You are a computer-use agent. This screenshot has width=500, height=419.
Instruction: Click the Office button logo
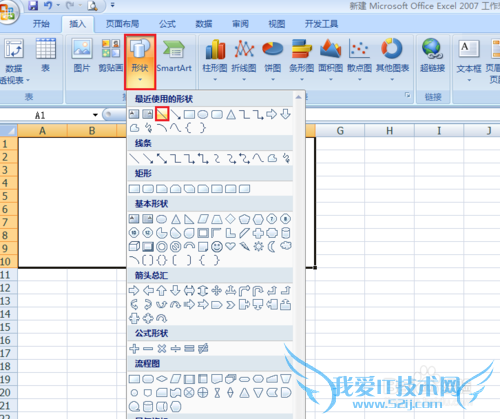click(7, 13)
